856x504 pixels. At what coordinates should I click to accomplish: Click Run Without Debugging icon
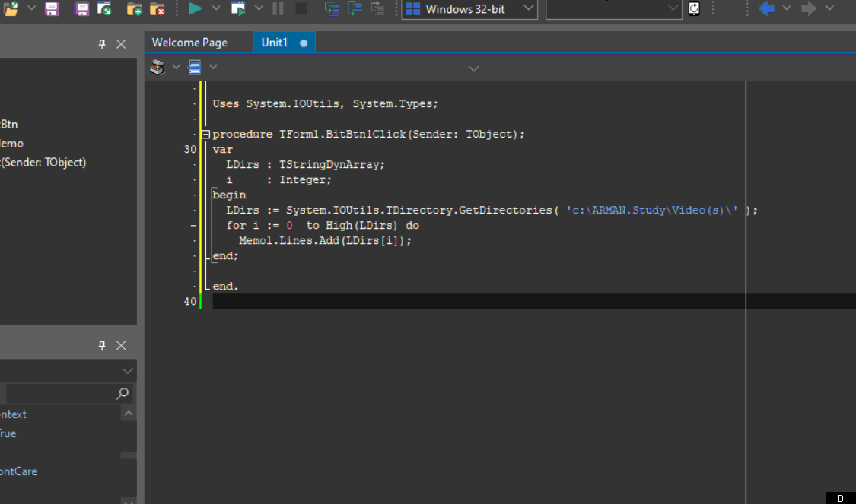point(238,8)
